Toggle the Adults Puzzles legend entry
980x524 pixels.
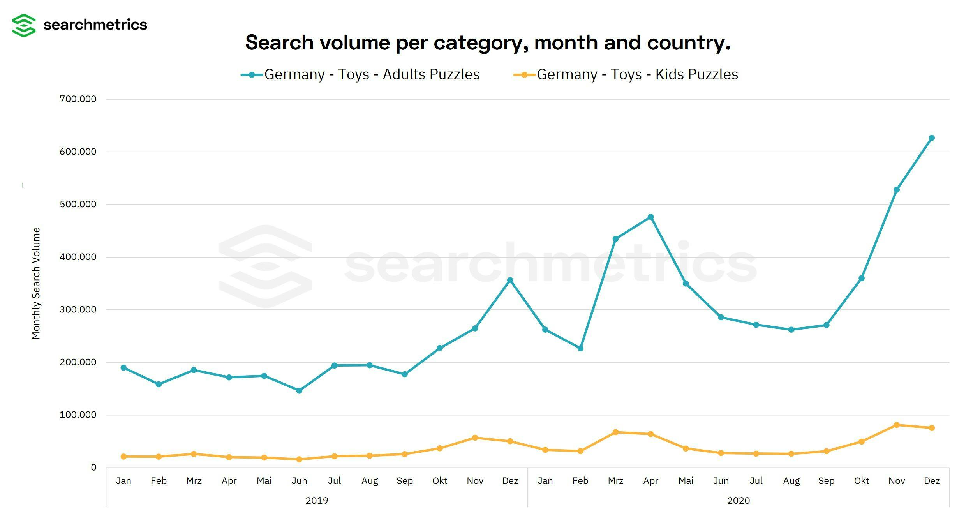pyautogui.click(x=371, y=74)
